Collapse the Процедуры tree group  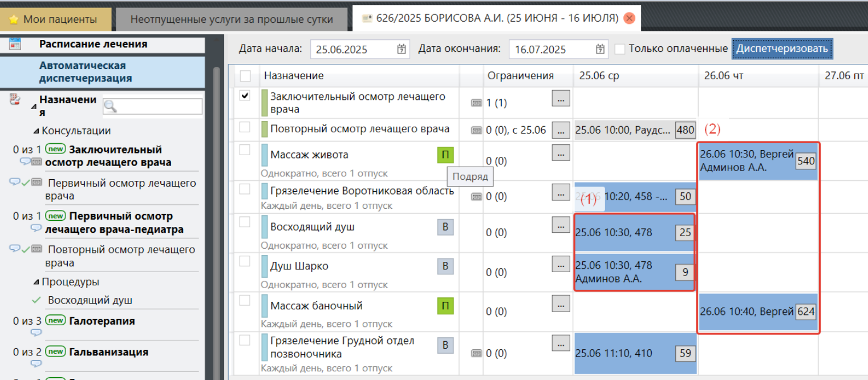click(36, 282)
